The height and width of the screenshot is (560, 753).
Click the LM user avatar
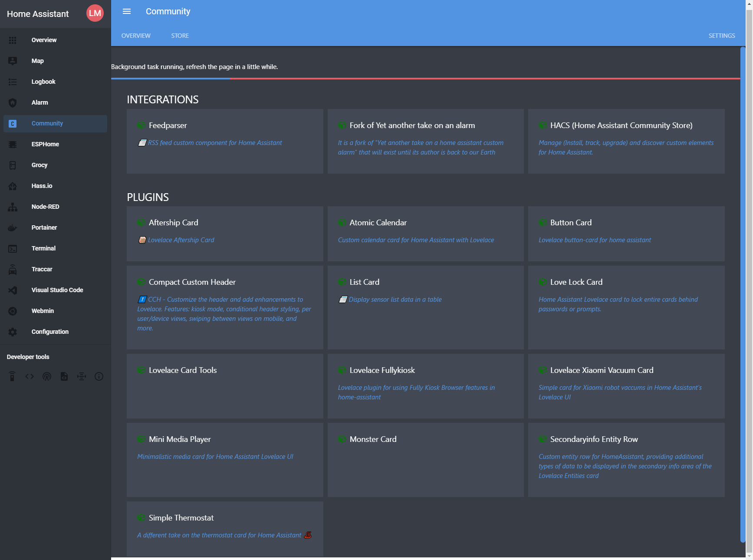click(x=94, y=13)
